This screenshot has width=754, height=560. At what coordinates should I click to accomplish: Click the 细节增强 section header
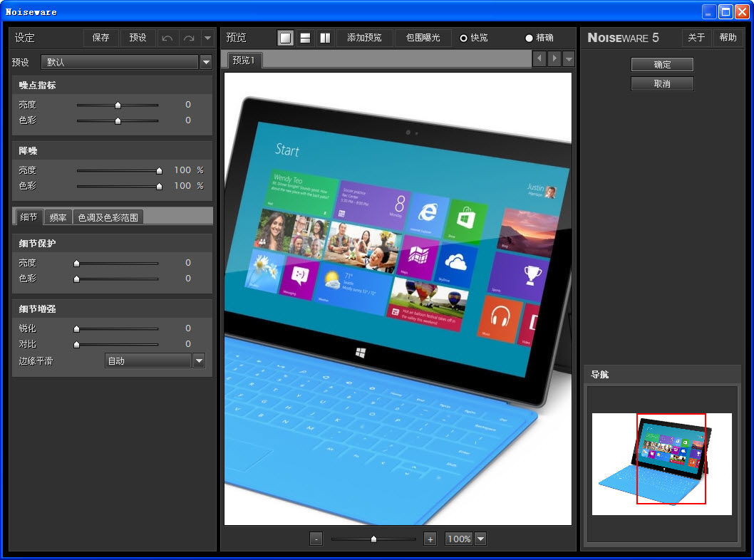[x=112, y=309]
